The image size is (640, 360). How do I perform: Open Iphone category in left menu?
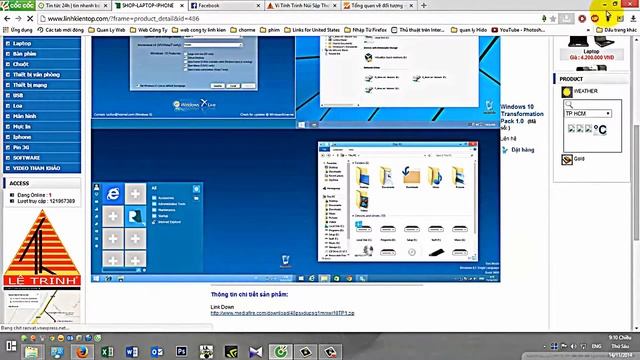coord(42,137)
